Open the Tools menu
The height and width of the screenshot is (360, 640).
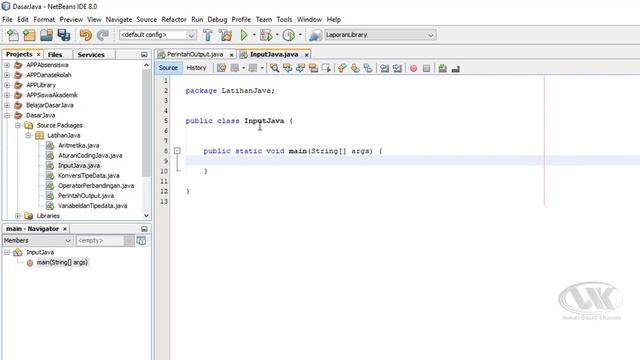[284, 19]
